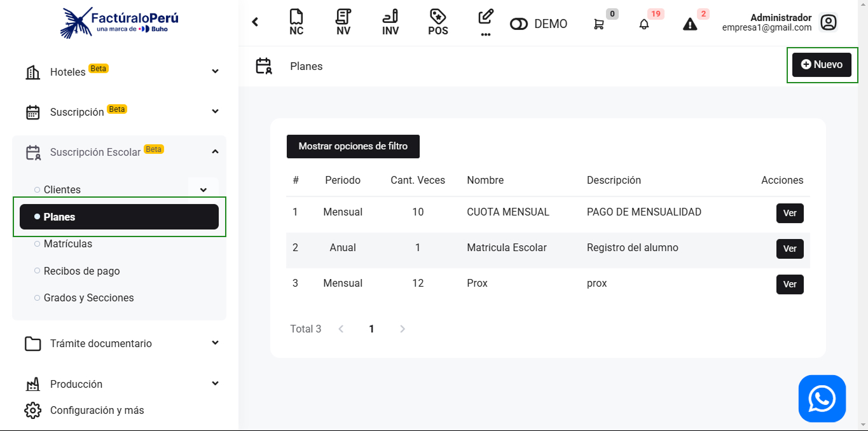Expand the Clientes submenu arrow
This screenshot has height=431, width=868.
[x=203, y=189]
